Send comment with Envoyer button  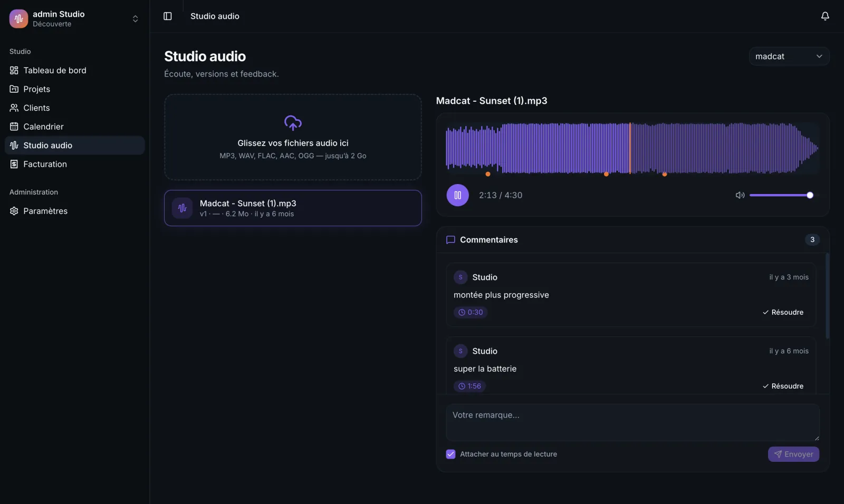click(793, 454)
